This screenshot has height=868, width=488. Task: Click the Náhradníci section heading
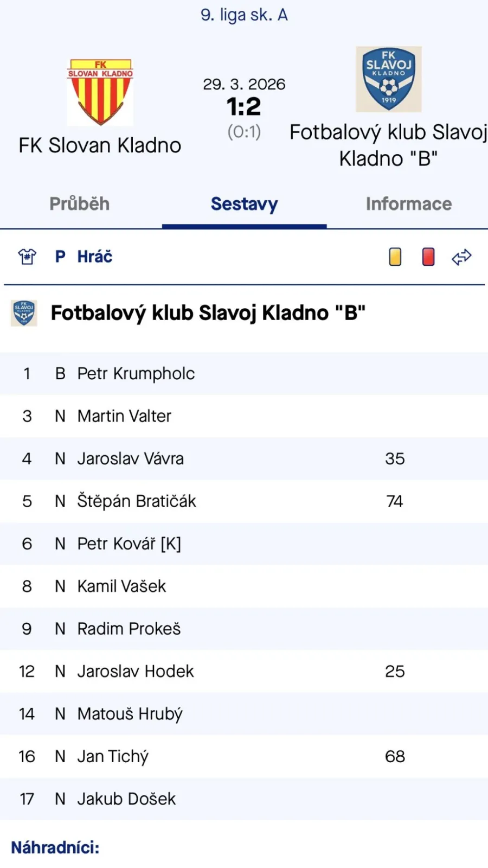55,847
